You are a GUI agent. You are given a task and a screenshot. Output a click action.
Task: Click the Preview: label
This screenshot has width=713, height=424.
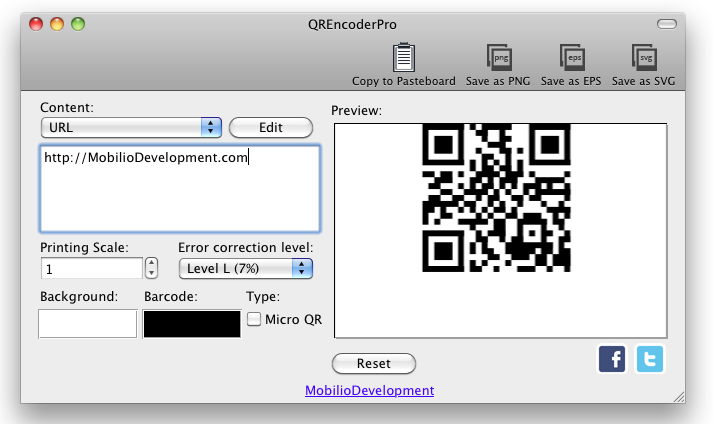[x=356, y=111]
